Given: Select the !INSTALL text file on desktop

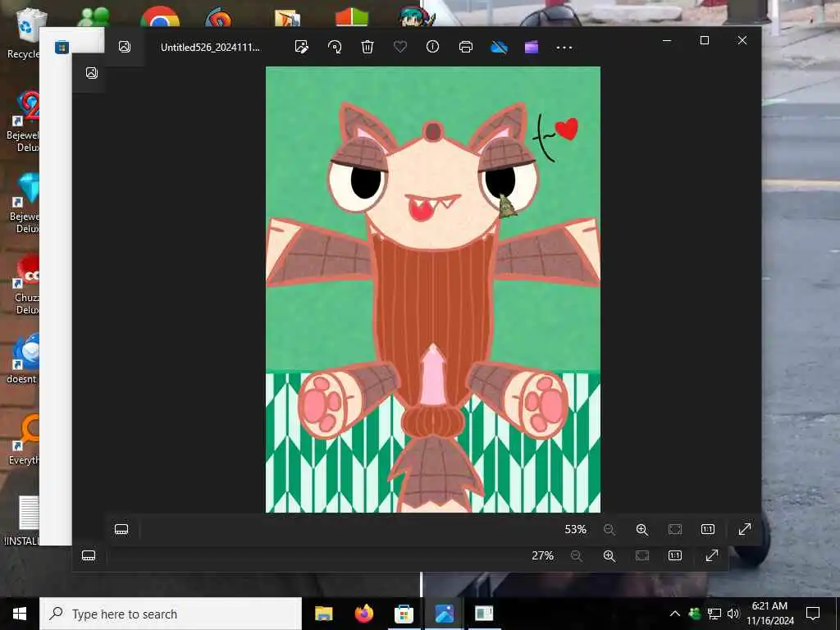Looking at the screenshot, I should pos(22,521).
